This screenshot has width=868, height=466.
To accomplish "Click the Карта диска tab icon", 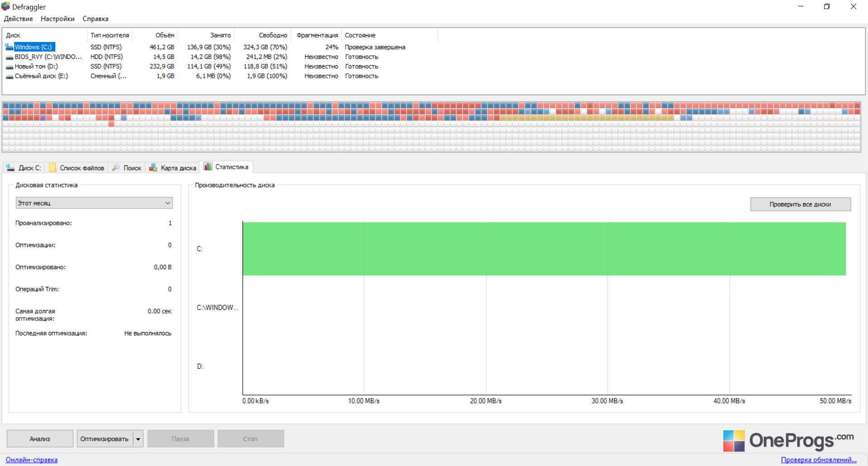I will point(153,168).
